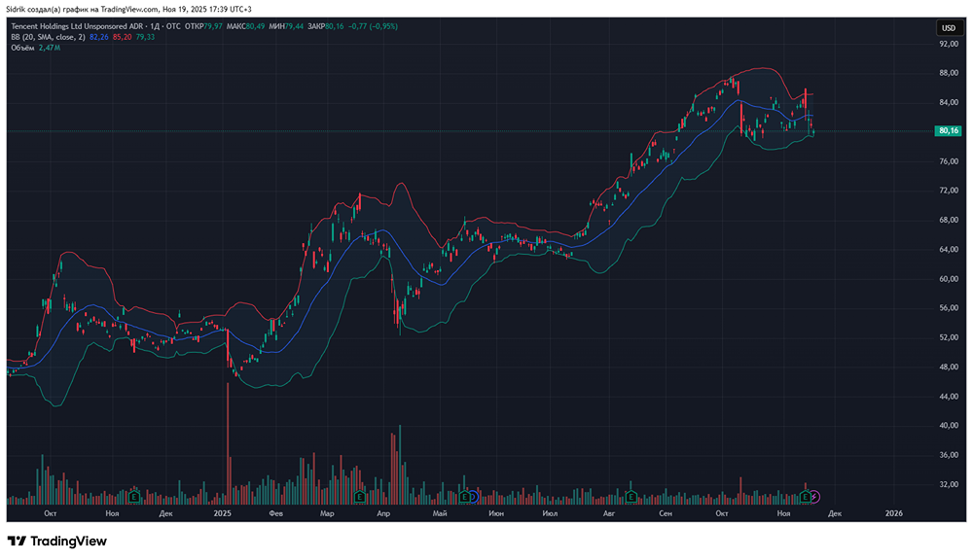Click the Фев month label on time axis
The width and height of the screenshot is (973, 560).
(275, 512)
